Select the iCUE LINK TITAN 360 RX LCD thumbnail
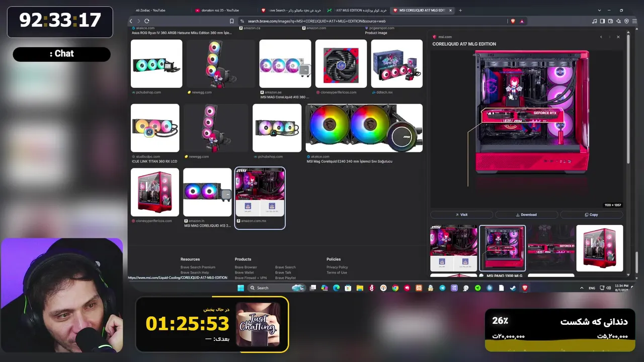The image size is (644, 362). pyautogui.click(x=155, y=128)
